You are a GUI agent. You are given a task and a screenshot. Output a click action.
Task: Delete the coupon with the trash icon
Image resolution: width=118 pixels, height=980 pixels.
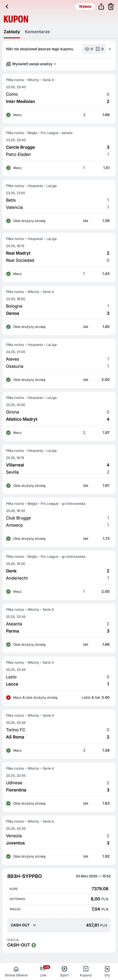coord(111,6)
